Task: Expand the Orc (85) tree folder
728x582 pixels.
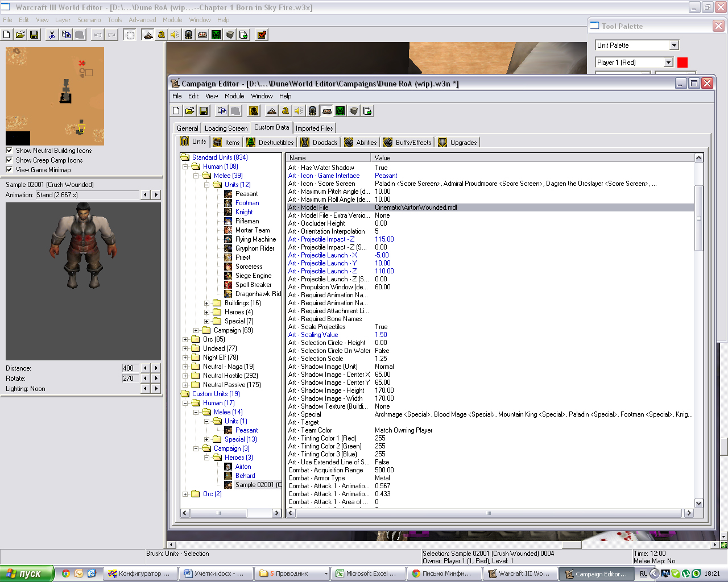Action: click(185, 339)
